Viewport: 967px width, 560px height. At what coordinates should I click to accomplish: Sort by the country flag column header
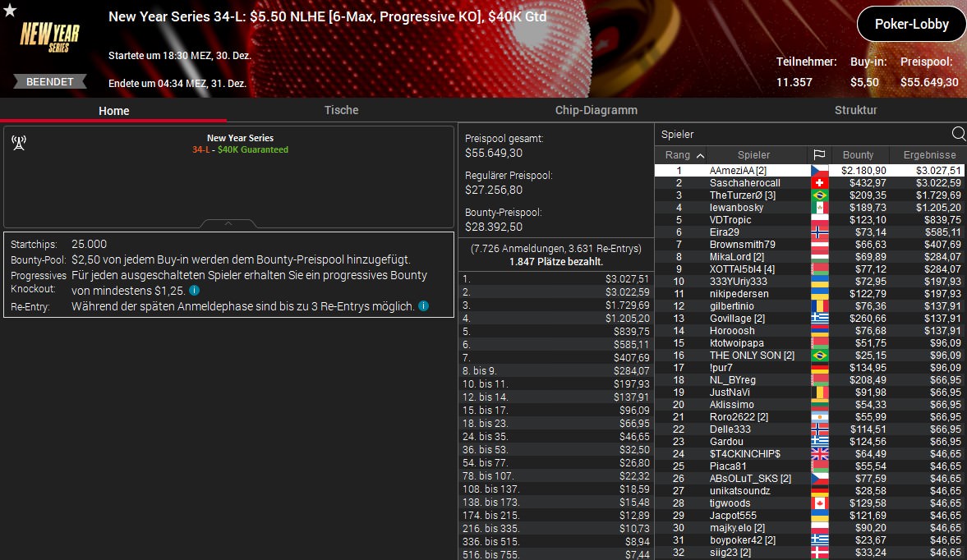click(x=819, y=154)
